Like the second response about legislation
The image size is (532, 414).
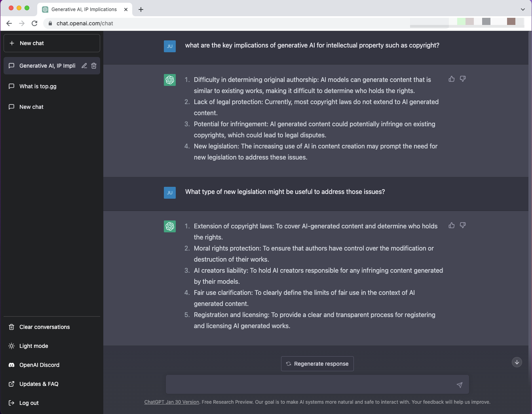pyautogui.click(x=451, y=226)
